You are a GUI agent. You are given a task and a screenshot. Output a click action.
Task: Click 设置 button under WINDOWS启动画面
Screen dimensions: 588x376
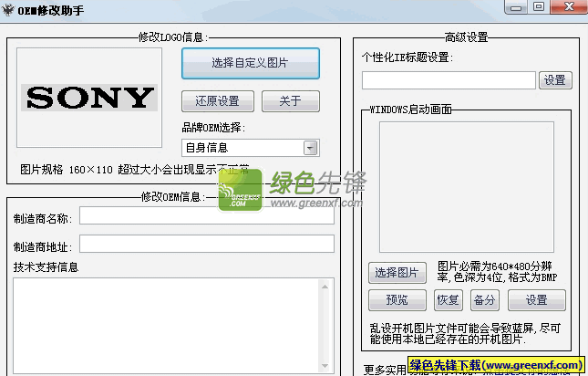[x=537, y=300]
